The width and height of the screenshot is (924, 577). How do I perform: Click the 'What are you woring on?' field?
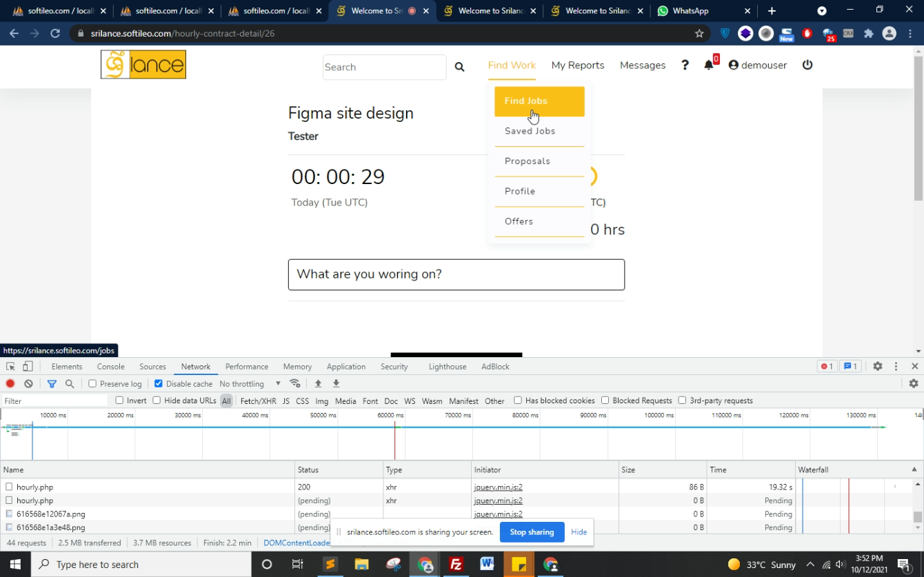[456, 274]
